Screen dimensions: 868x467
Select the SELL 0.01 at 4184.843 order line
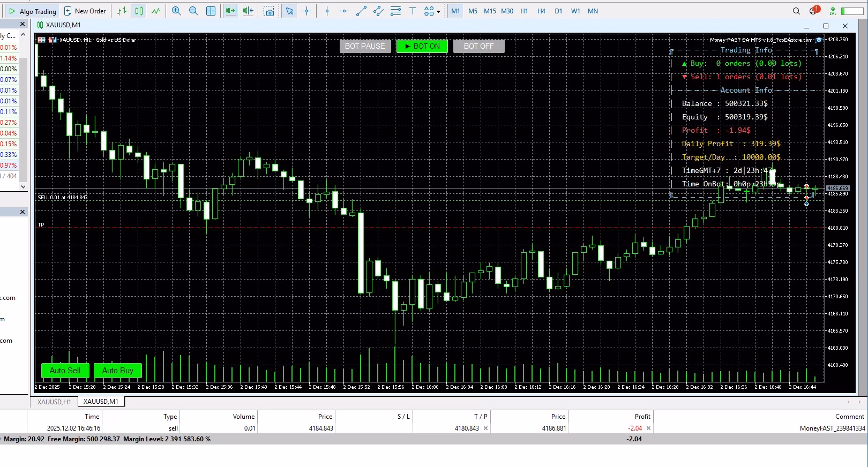(63, 198)
